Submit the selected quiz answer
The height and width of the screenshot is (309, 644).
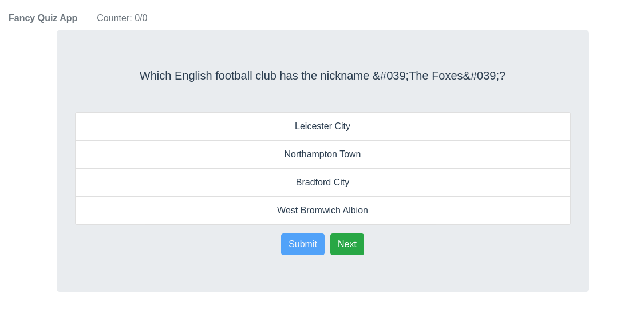pos(303,244)
